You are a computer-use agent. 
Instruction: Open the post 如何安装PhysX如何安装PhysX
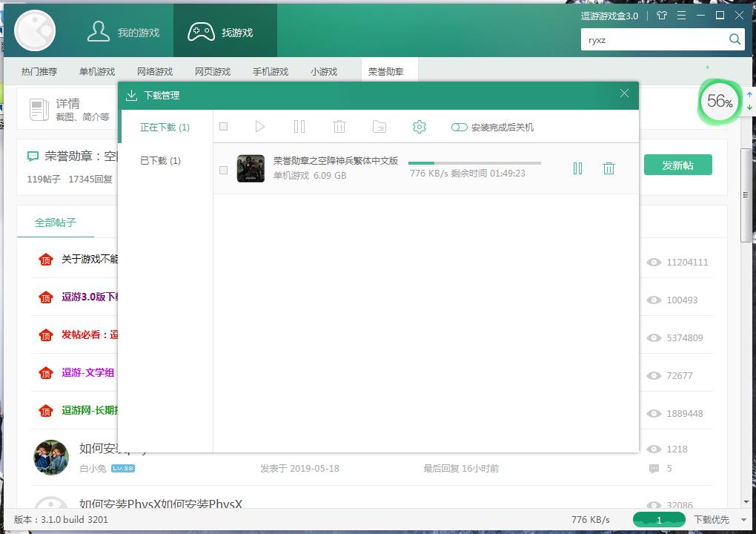(x=161, y=503)
